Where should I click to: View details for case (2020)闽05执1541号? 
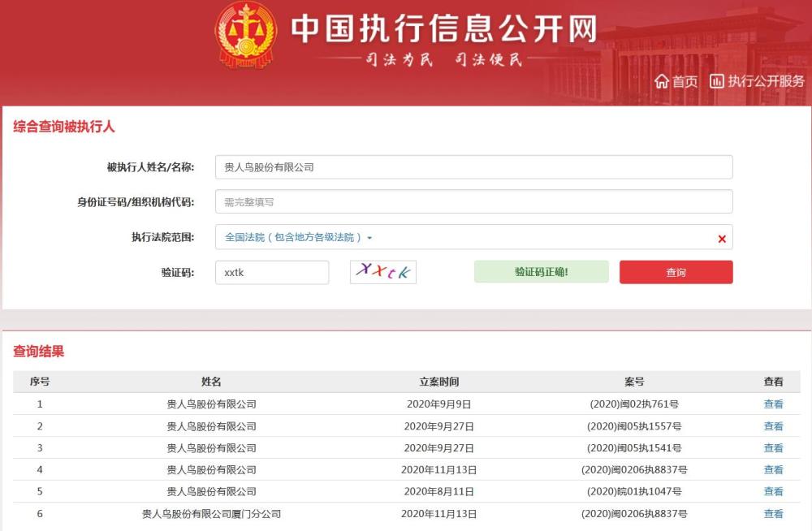pos(773,448)
